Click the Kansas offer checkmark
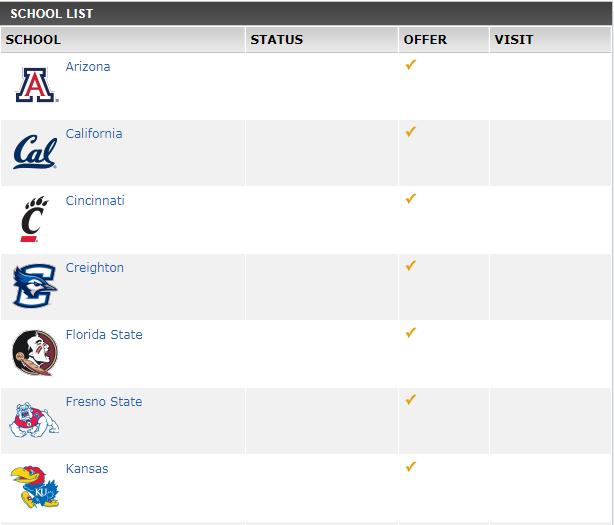Viewport: 614px width, 525px height. pos(410,467)
